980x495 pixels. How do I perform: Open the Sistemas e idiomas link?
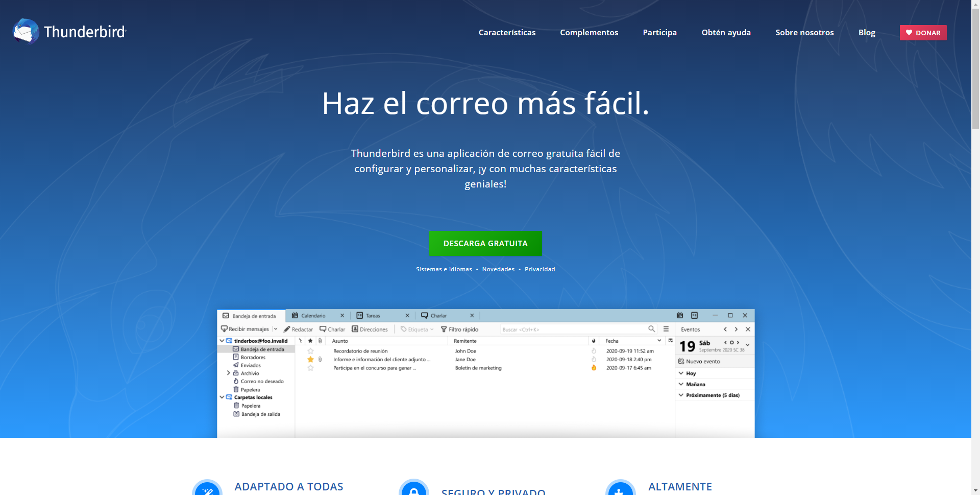pos(444,269)
